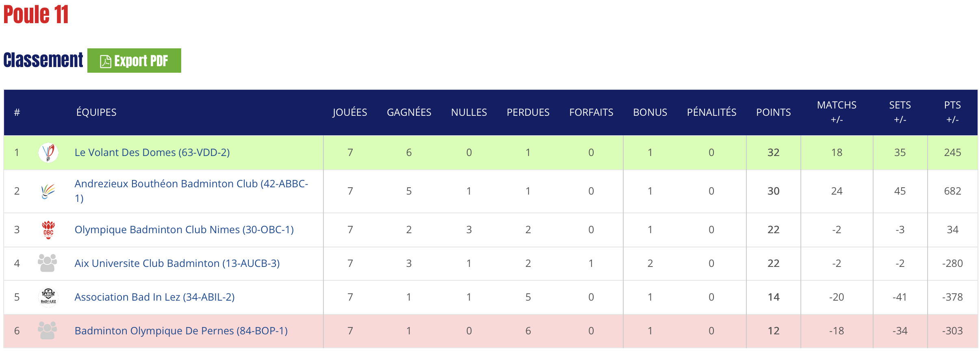980x351 pixels.
Task: Click the GAGNÉES column header
Action: [x=409, y=113]
